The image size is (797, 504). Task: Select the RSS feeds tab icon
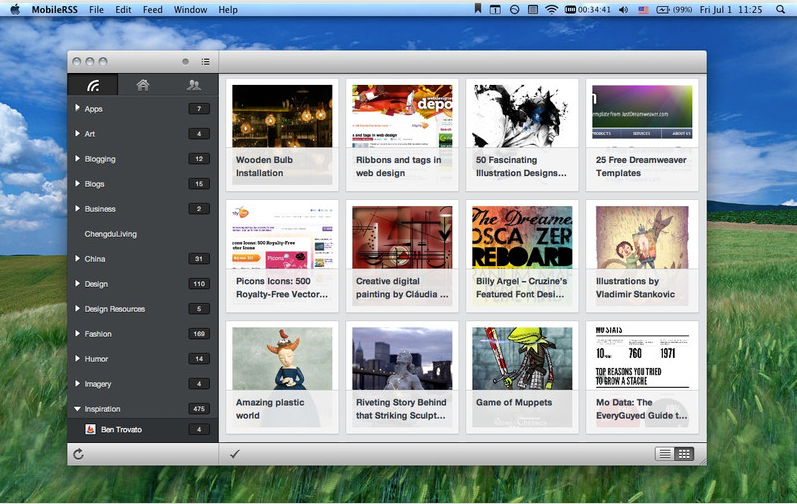click(x=93, y=85)
